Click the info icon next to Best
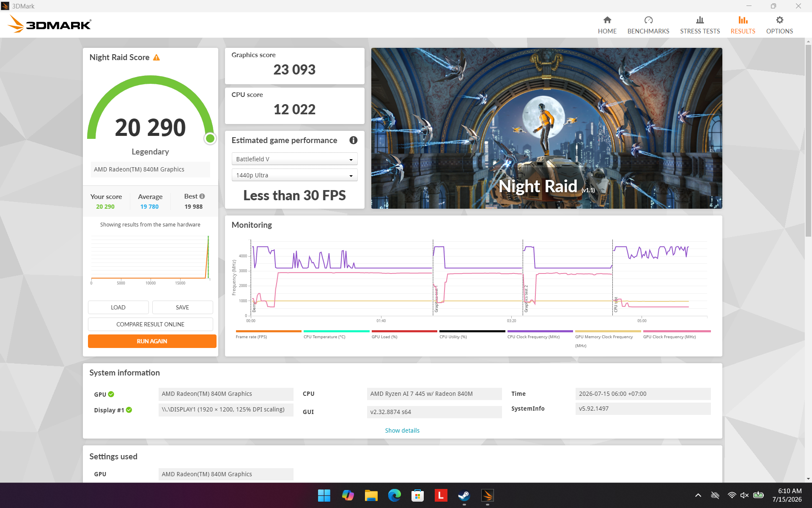The height and width of the screenshot is (508, 812). [202, 196]
